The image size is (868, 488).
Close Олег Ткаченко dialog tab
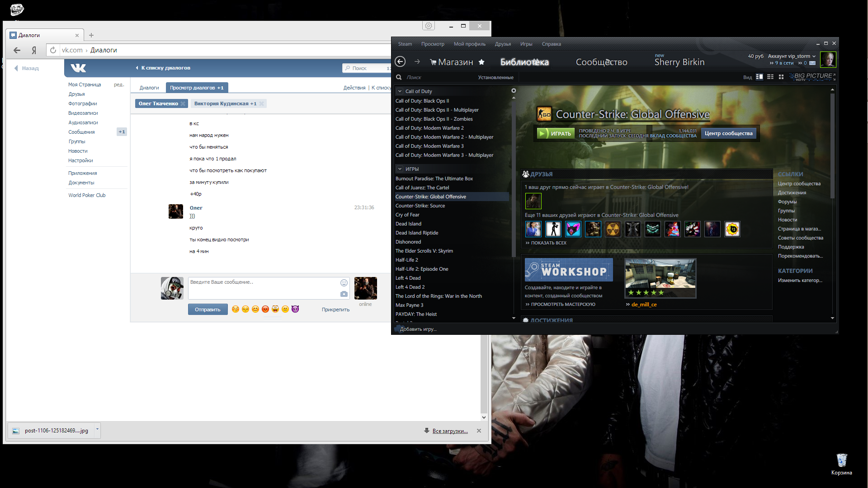point(183,103)
